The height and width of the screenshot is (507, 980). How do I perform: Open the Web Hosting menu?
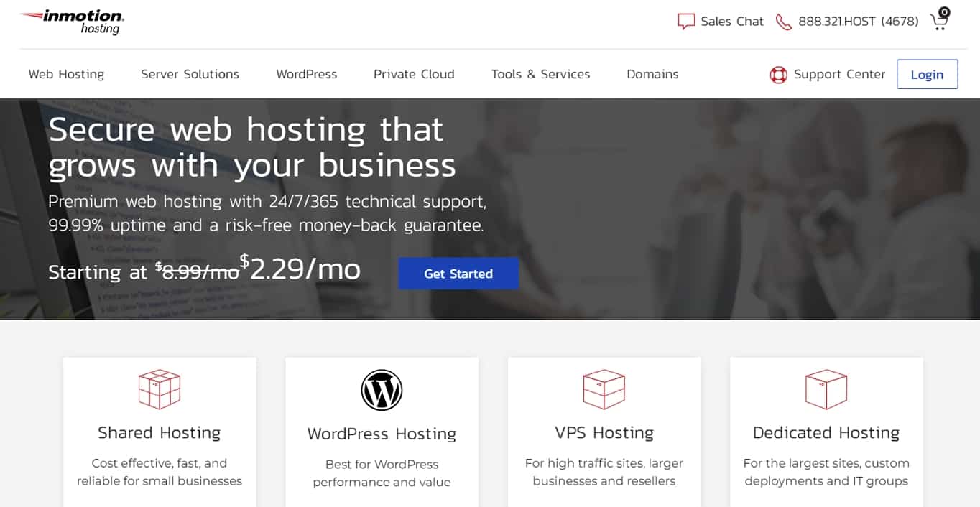click(x=66, y=74)
